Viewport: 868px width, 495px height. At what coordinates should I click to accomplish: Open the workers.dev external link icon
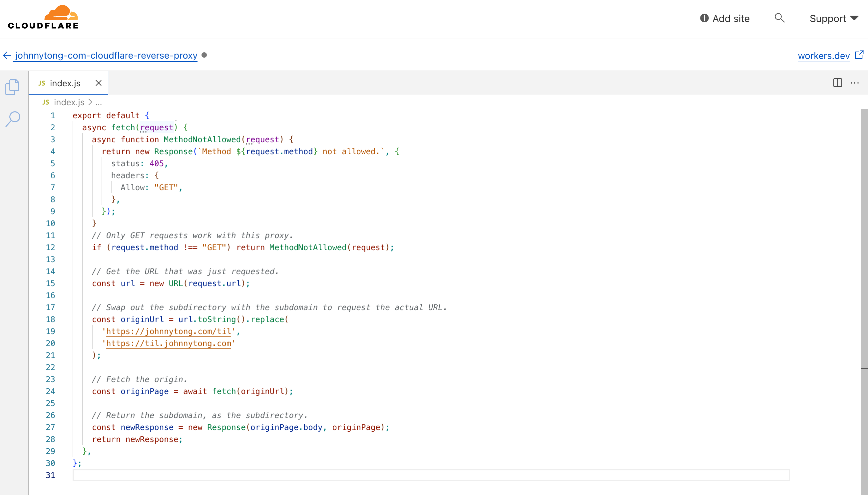[x=859, y=55]
